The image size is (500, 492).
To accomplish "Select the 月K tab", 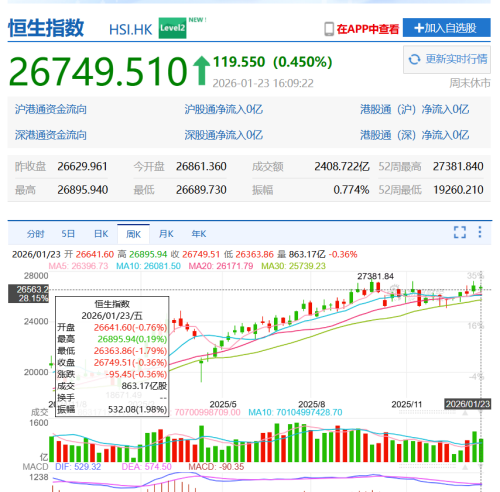I will (x=166, y=234).
